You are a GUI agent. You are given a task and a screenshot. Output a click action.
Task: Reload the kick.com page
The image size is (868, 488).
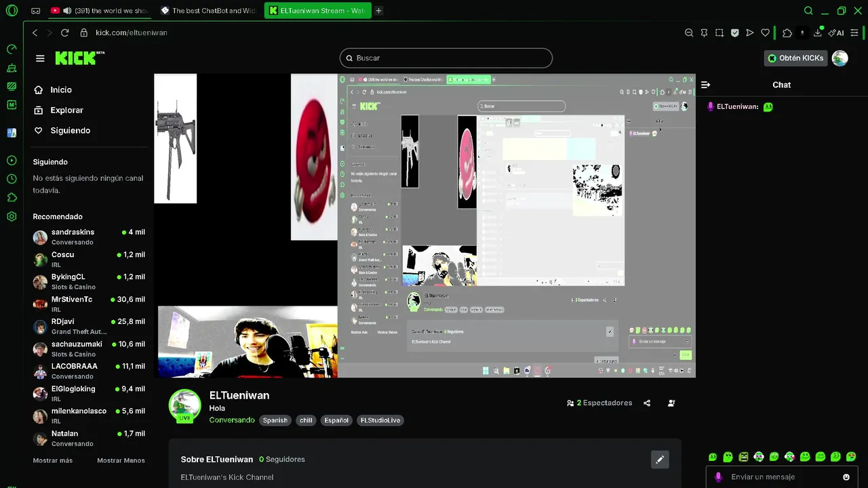[x=65, y=33]
